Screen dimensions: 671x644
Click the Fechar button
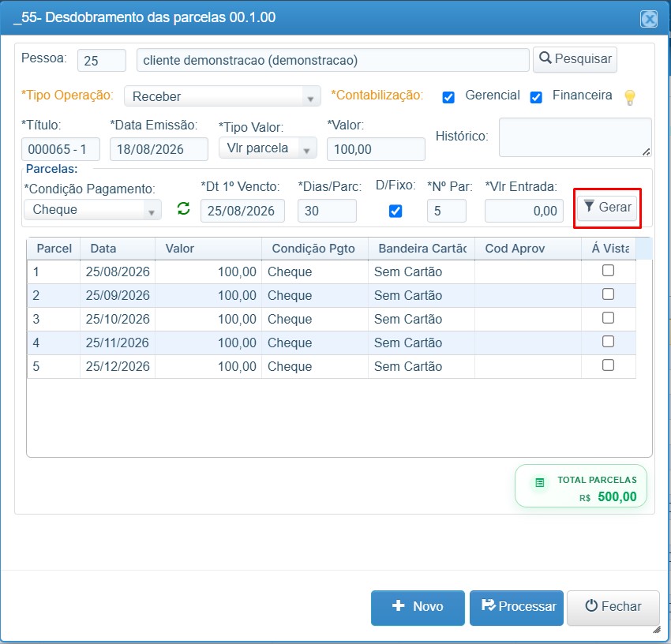613,607
